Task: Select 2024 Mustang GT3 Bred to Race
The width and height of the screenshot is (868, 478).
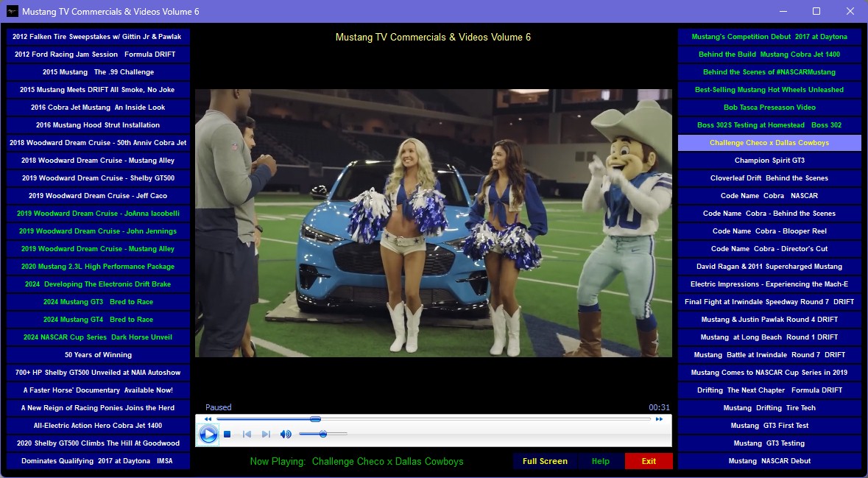Action: tap(98, 302)
